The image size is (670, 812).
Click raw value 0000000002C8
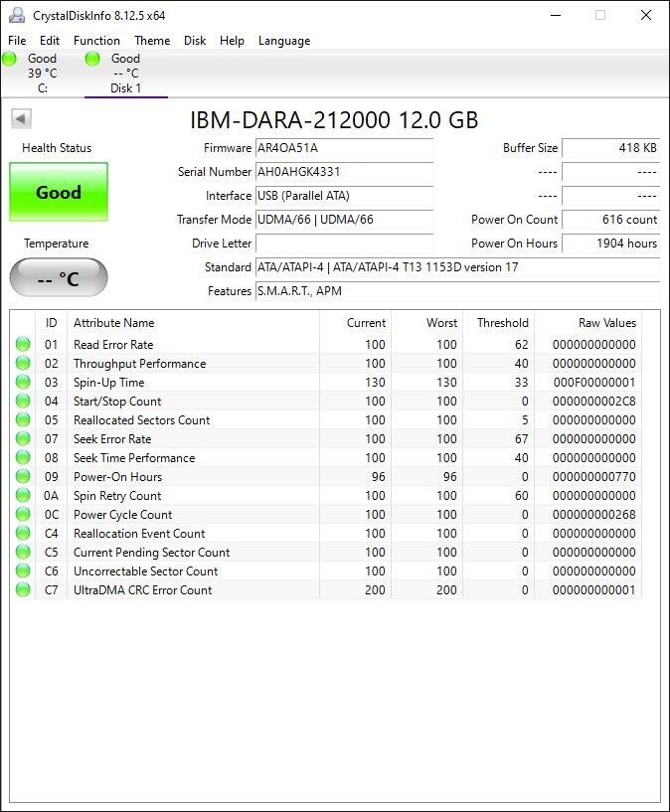pos(593,401)
